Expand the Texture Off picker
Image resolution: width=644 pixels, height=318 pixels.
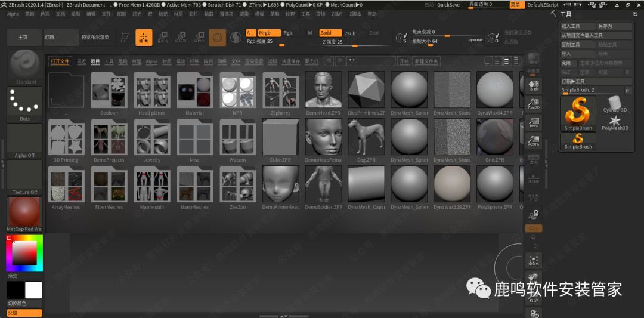pos(24,177)
